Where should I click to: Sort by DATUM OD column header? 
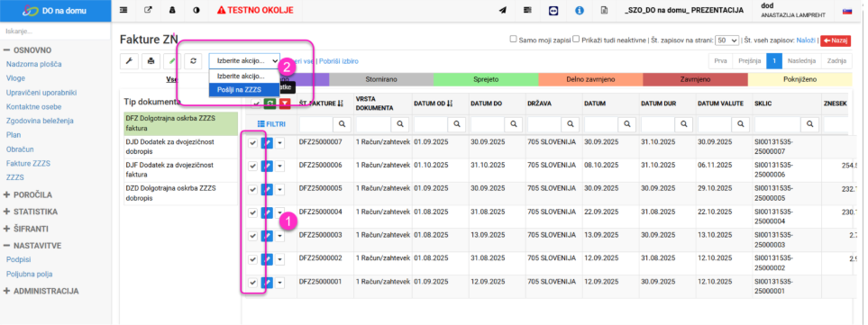[434, 104]
